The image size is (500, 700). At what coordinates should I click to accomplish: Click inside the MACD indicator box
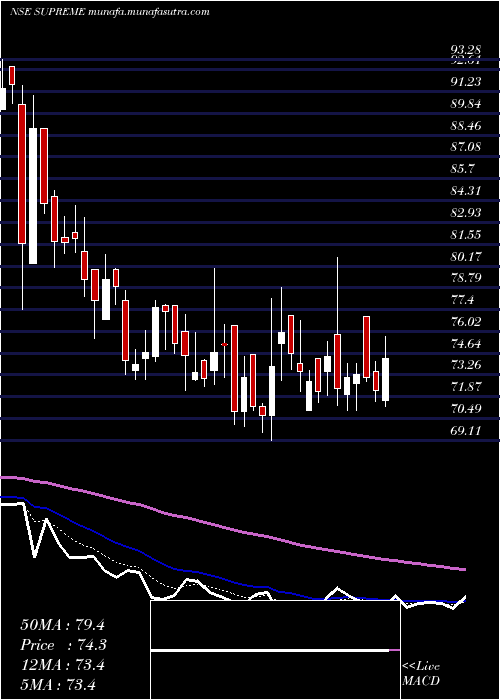point(275,650)
